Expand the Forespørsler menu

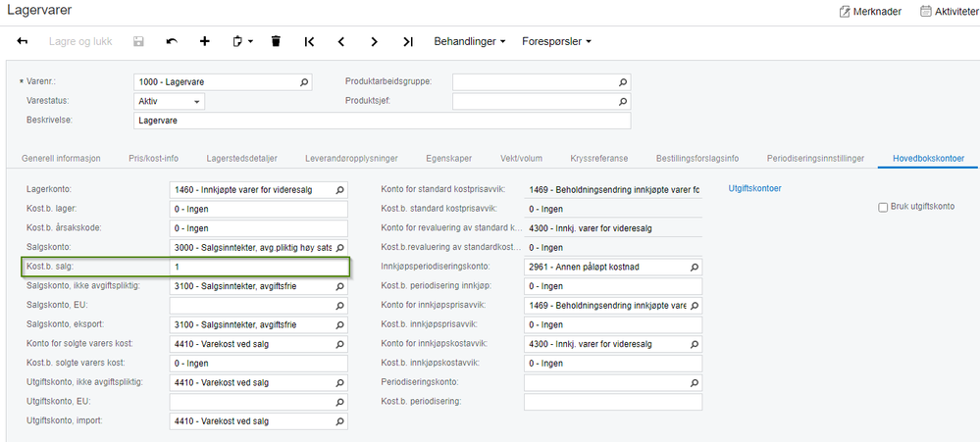(x=556, y=42)
